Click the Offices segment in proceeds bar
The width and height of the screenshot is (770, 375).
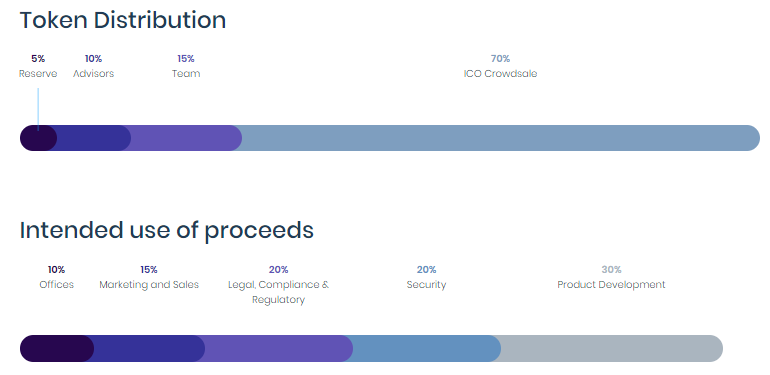[x=56, y=348]
